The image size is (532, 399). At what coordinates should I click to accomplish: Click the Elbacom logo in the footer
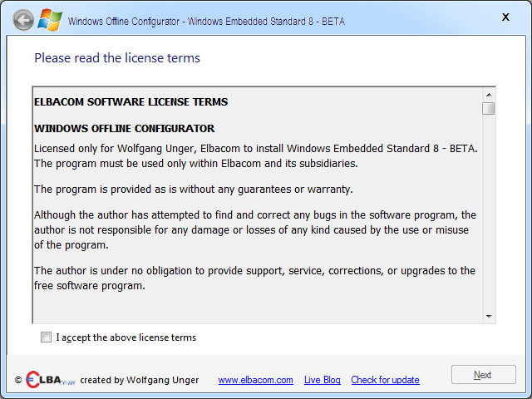[x=50, y=380]
